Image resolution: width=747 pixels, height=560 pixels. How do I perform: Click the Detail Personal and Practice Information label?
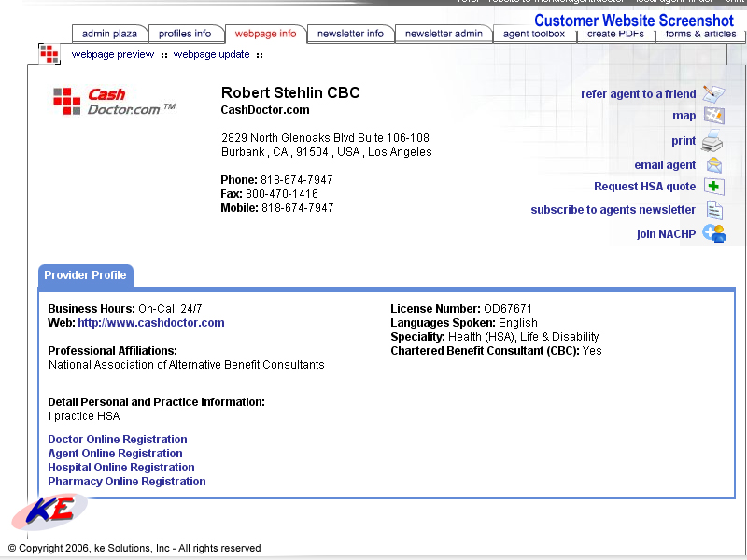[156, 402]
